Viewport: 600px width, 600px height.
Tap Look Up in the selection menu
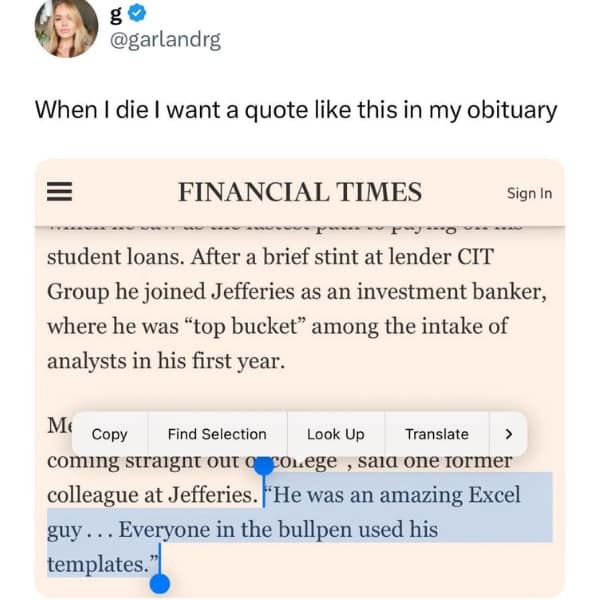pos(335,434)
